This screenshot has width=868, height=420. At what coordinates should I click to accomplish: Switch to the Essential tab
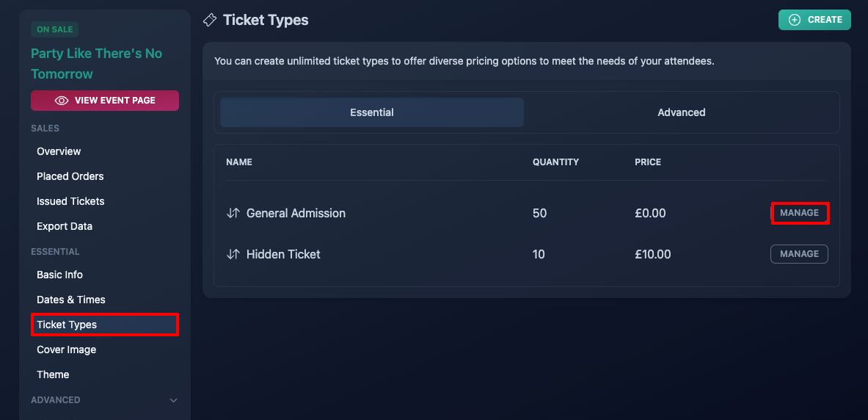point(372,112)
